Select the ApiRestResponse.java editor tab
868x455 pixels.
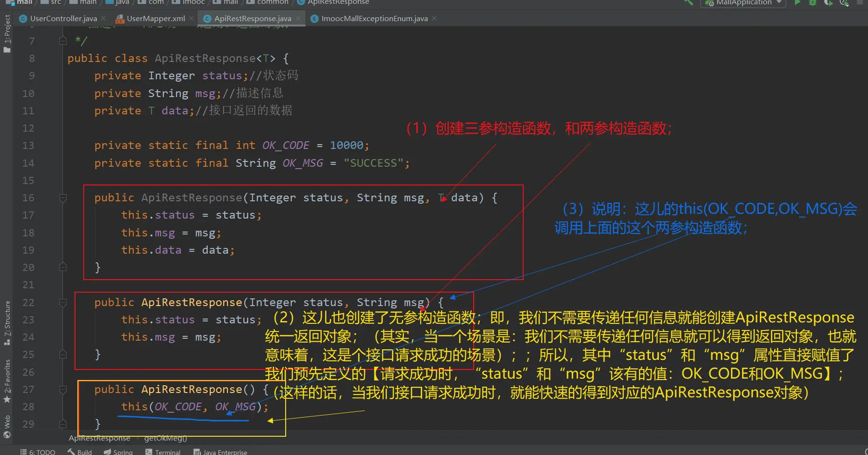point(252,18)
